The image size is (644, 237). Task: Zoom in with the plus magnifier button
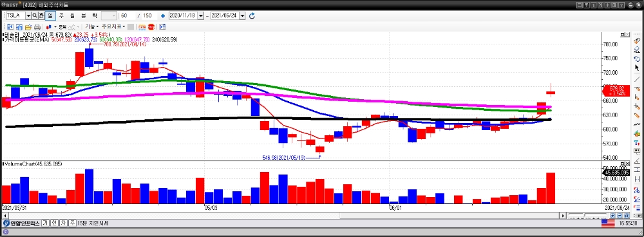click(x=613, y=216)
